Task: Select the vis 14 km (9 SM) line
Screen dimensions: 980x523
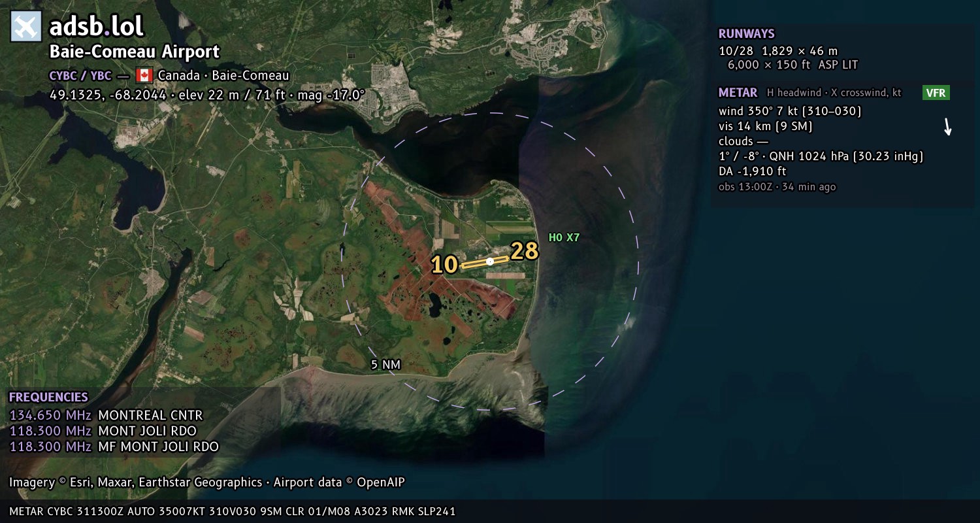Action: pyautogui.click(x=766, y=126)
